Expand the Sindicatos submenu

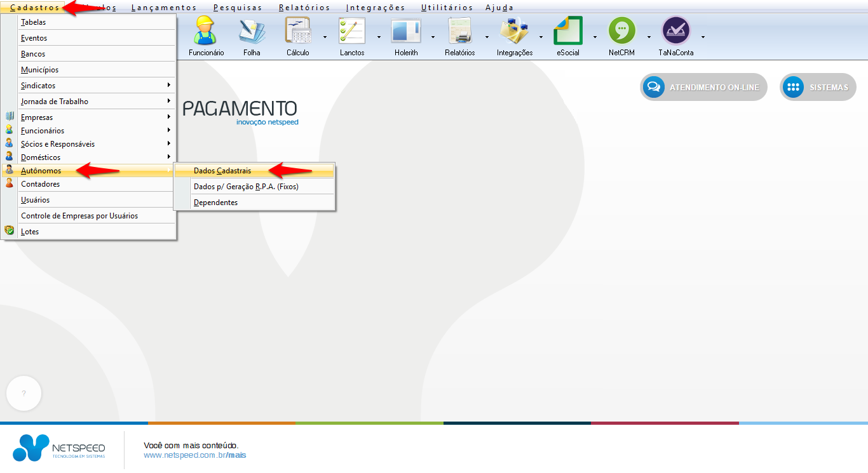point(95,86)
